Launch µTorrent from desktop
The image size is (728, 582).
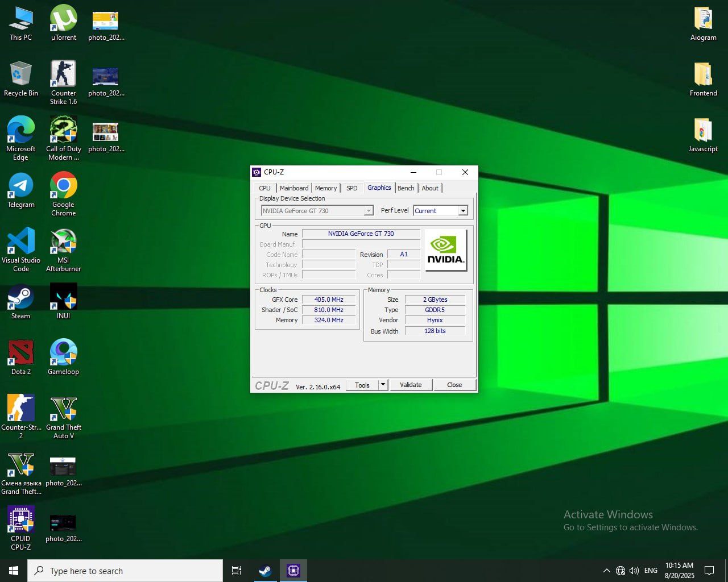(63, 23)
